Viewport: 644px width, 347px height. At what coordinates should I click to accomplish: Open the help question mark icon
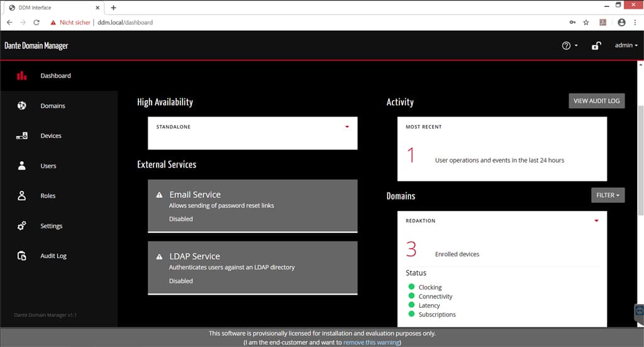click(x=566, y=45)
